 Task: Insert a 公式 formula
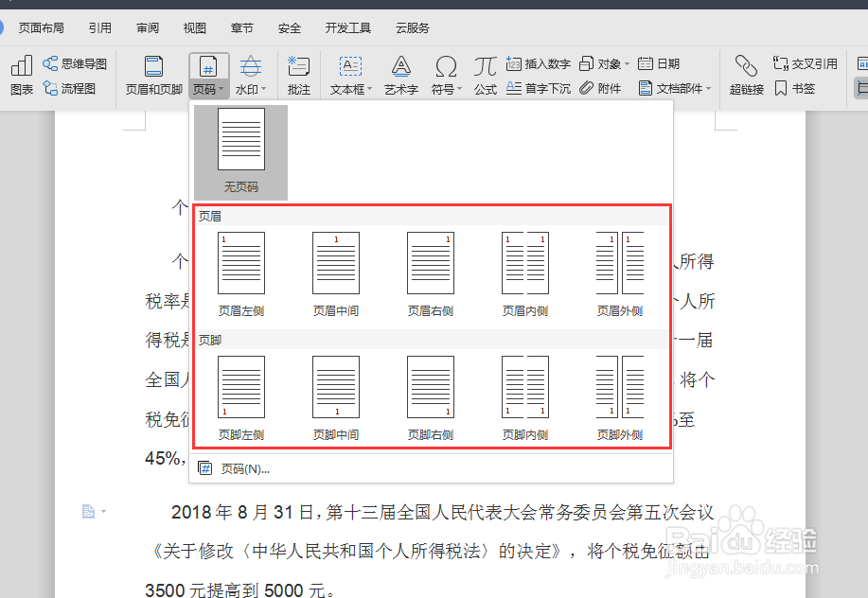pos(485,76)
